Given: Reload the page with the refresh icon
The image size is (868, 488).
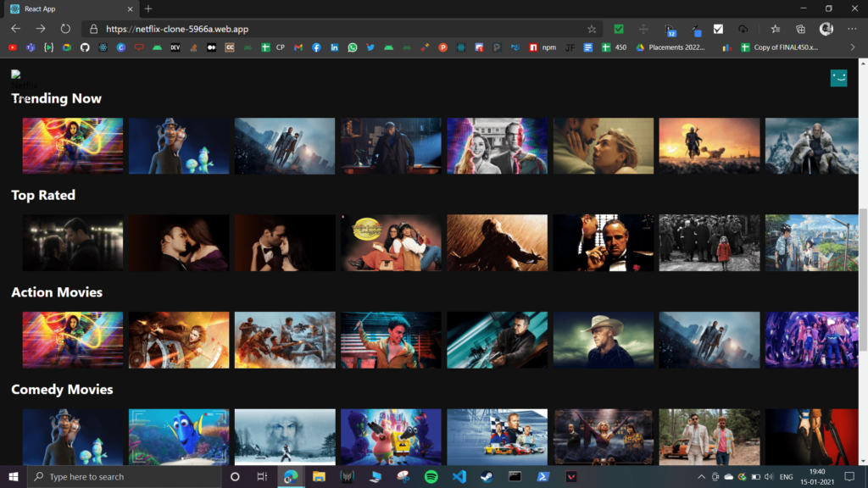Looking at the screenshot, I should coord(65,28).
